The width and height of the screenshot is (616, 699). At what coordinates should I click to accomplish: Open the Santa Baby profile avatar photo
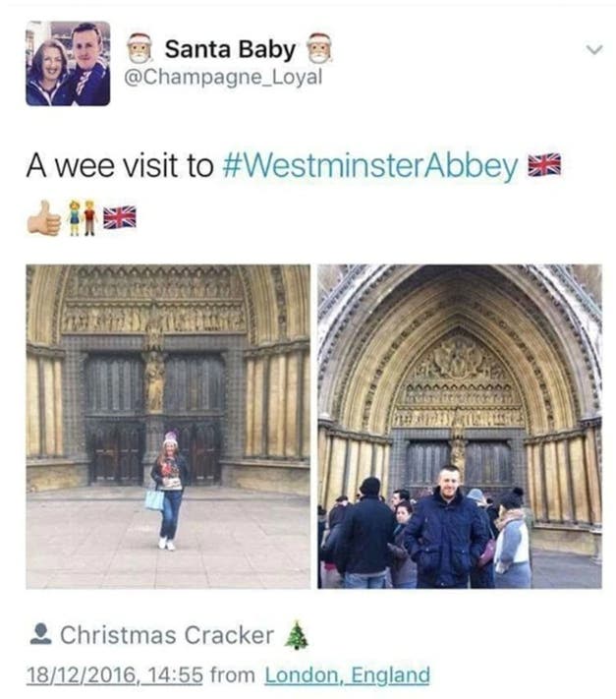[68, 63]
